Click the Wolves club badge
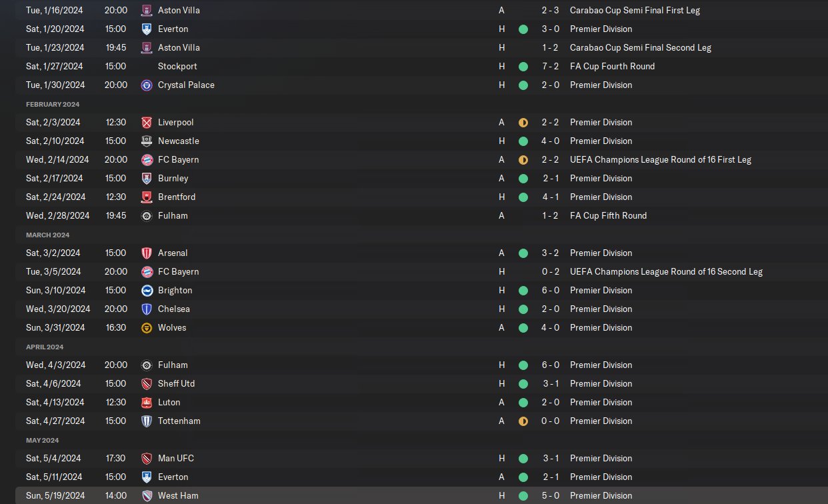Screen dimensions: 828x504 pos(147,328)
